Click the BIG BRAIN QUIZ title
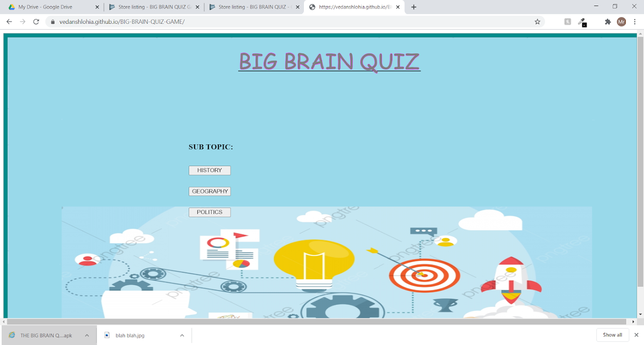The width and height of the screenshot is (644, 345). point(329,61)
